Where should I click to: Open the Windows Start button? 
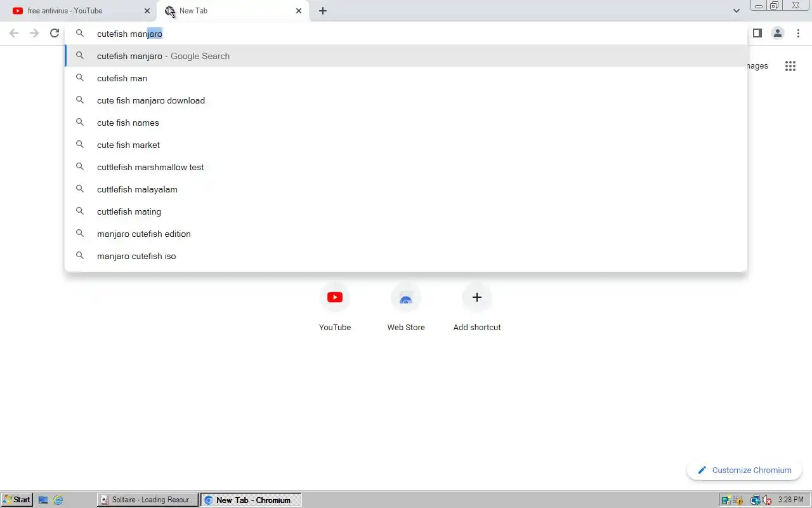16,500
